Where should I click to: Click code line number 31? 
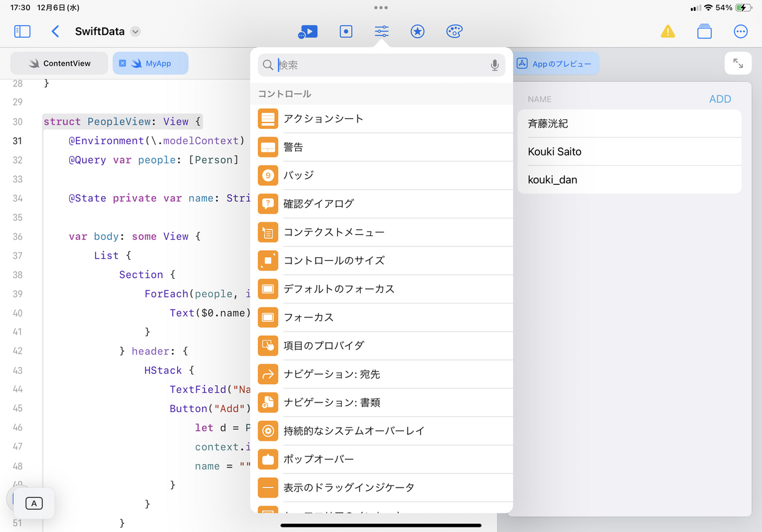[18, 141]
